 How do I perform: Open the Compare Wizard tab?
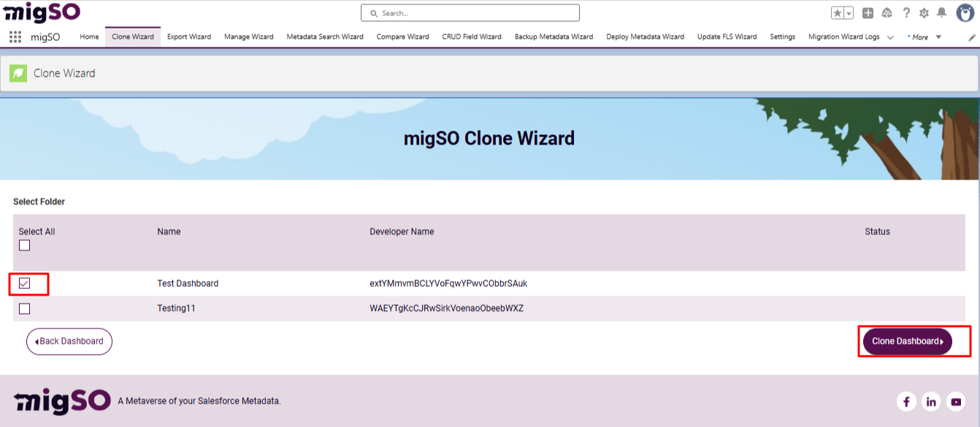[x=402, y=36]
